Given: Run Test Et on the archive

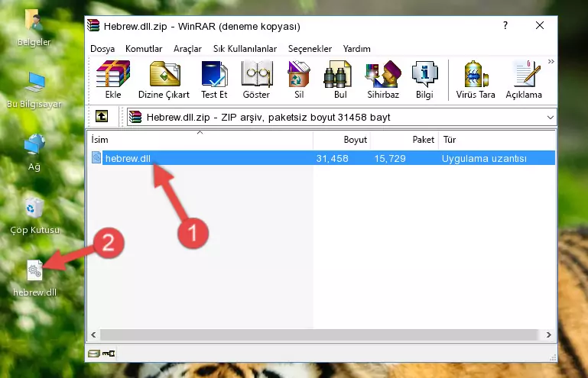Looking at the screenshot, I should [x=214, y=79].
